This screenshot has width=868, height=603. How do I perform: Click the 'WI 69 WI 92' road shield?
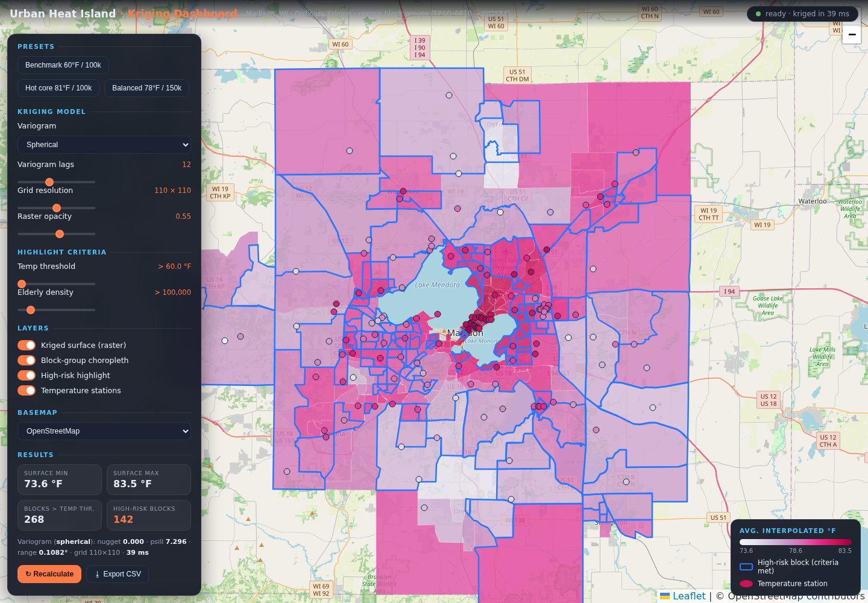point(321,590)
